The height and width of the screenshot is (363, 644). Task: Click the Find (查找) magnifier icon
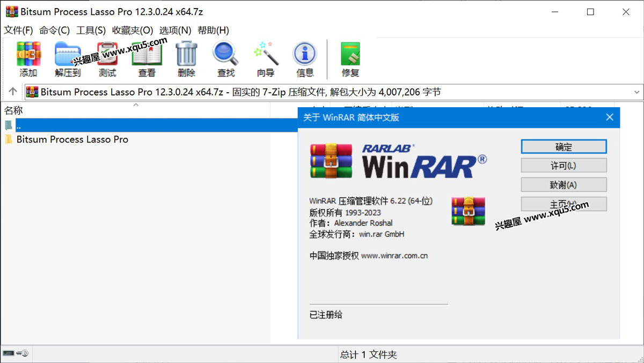click(x=226, y=60)
